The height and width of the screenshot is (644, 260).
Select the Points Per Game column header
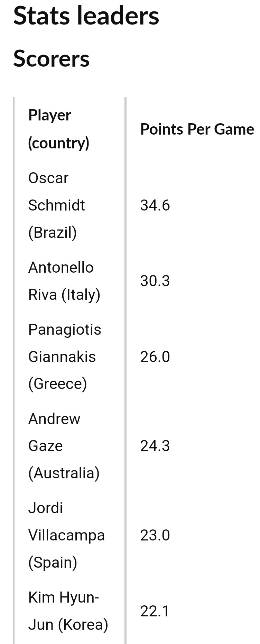[x=197, y=129]
